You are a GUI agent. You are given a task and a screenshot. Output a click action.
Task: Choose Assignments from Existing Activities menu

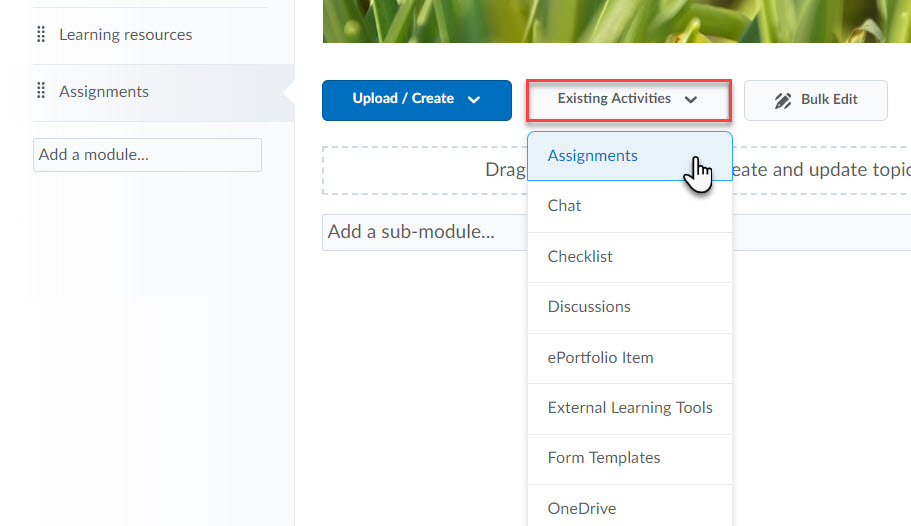pos(630,156)
